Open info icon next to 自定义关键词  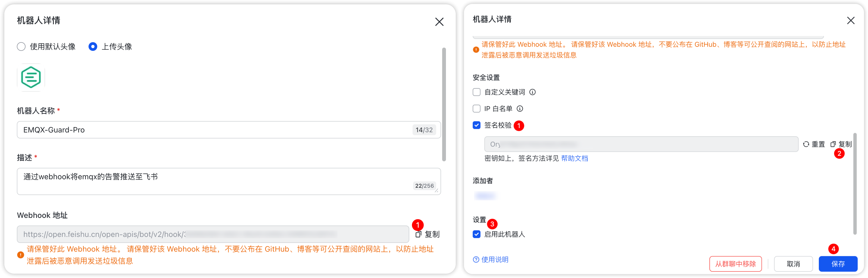coord(532,92)
